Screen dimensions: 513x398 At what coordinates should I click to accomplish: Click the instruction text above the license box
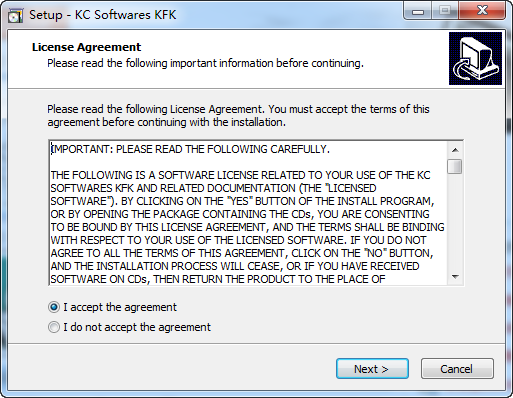tap(238, 116)
